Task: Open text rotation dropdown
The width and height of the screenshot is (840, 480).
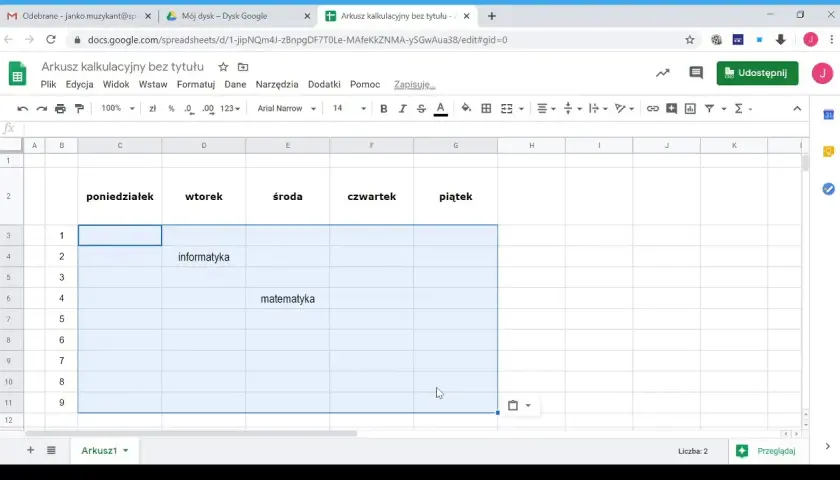Action: (x=624, y=109)
